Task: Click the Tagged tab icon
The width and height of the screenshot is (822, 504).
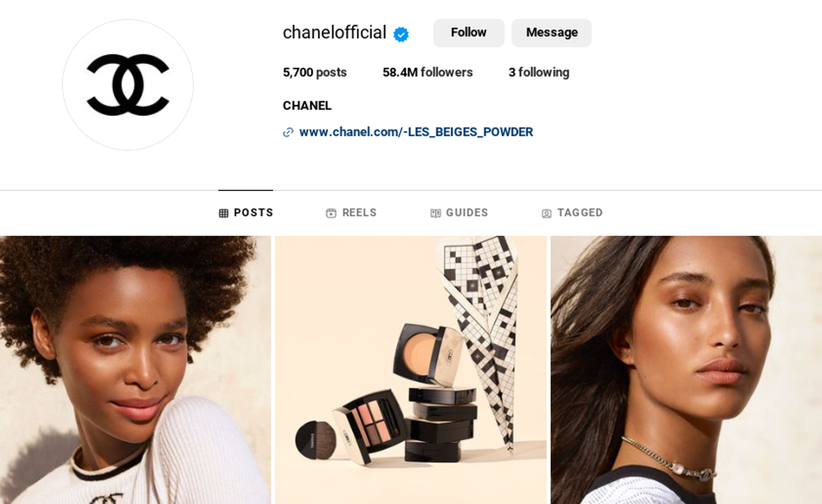Action: pos(547,214)
